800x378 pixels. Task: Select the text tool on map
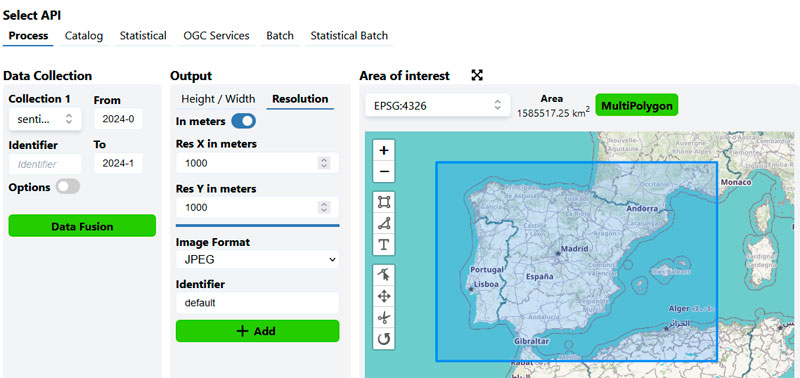[384, 245]
